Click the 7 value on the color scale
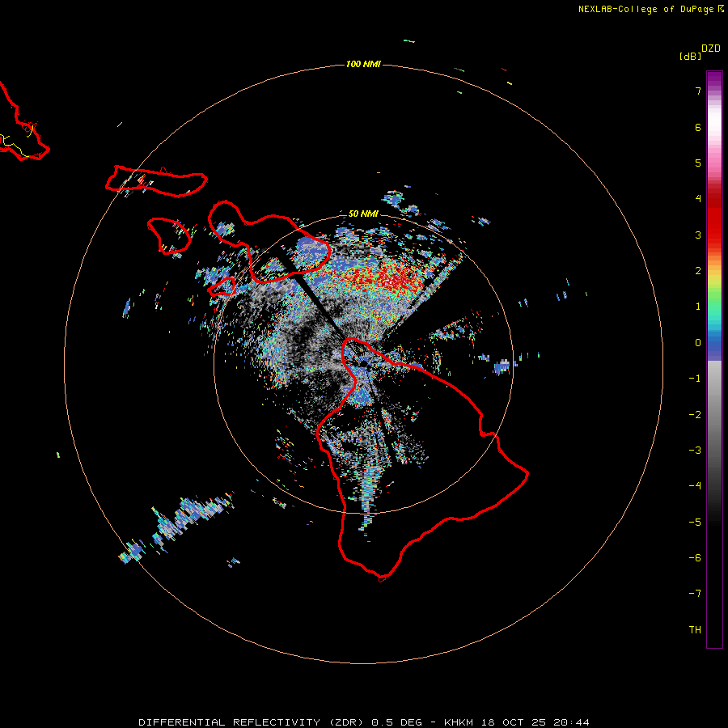Viewport: 728px width, 728px height. click(x=698, y=91)
